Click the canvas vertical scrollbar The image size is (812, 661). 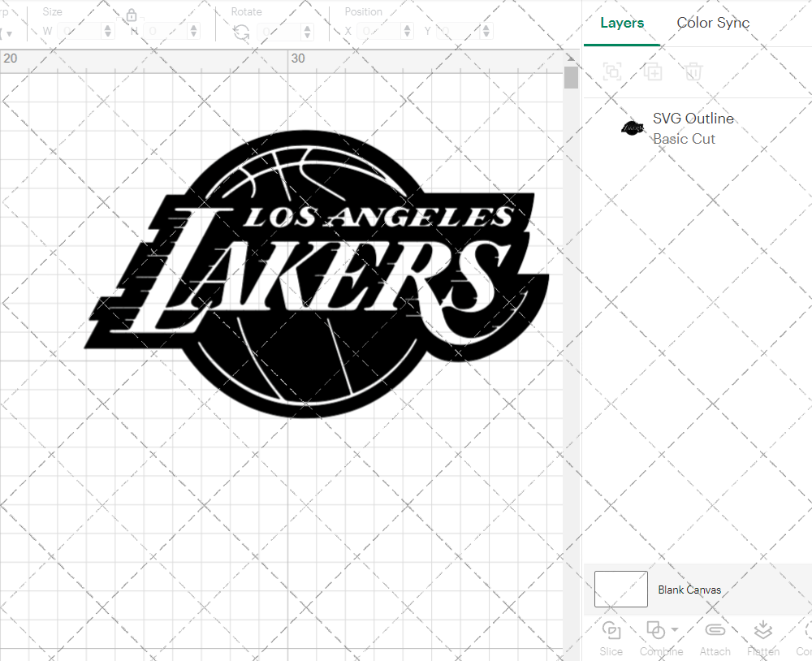(x=572, y=77)
